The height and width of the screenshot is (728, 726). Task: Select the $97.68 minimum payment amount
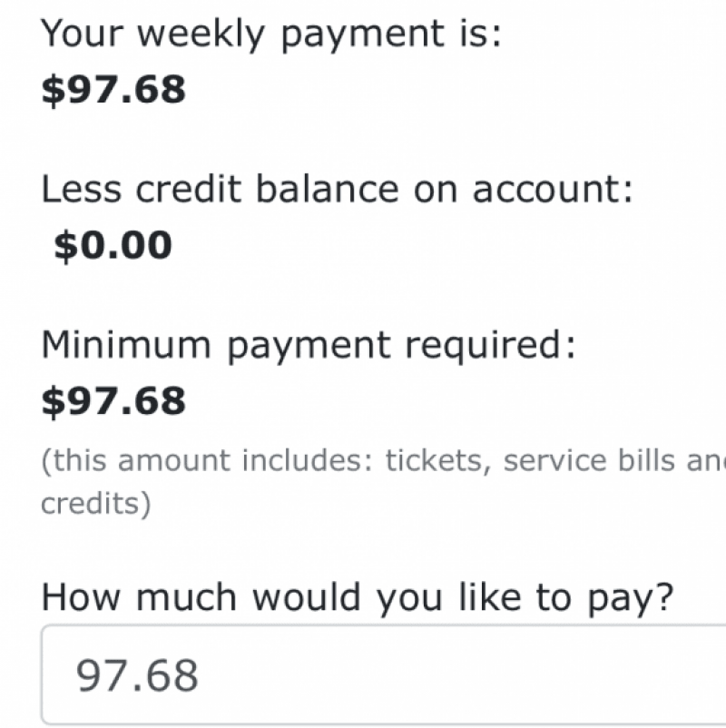(x=113, y=400)
